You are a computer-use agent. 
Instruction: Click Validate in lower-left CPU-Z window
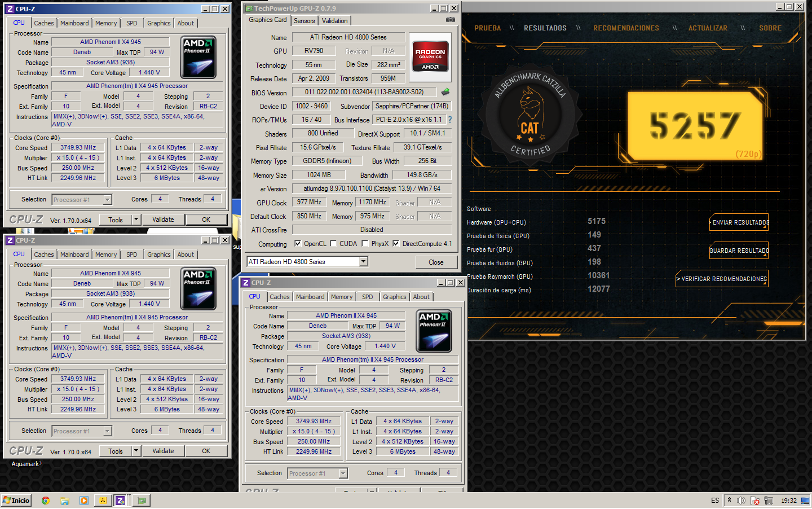click(x=163, y=451)
